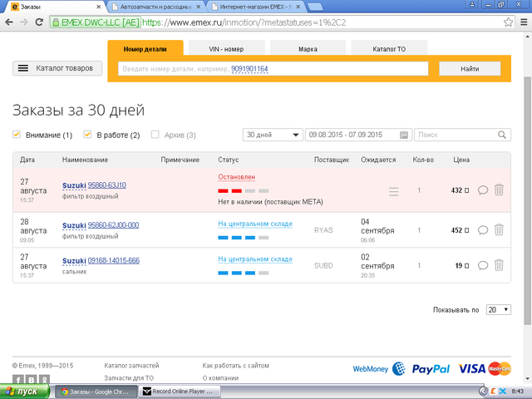Open comment bubble for the 09168-14015-666 order
The height and width of the screenshot is (399, 532).
[x=482, y=266]
